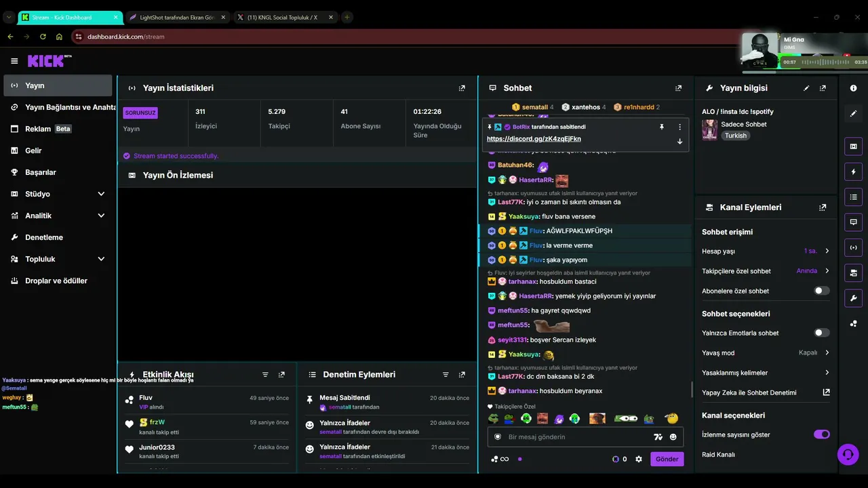The image size is (868, 488).
Task: Open the support headset chat bubble
Action: (x=848, y=454)
